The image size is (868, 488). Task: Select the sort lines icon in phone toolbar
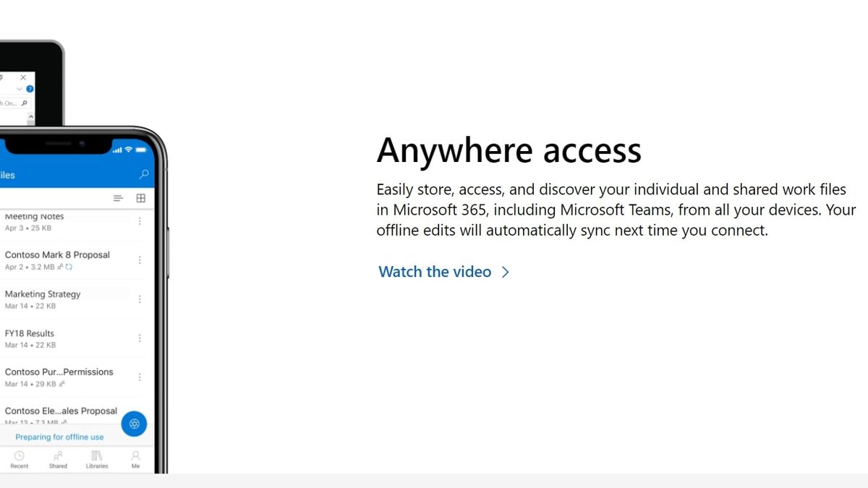pyautogui.click(x=118, y=198)
